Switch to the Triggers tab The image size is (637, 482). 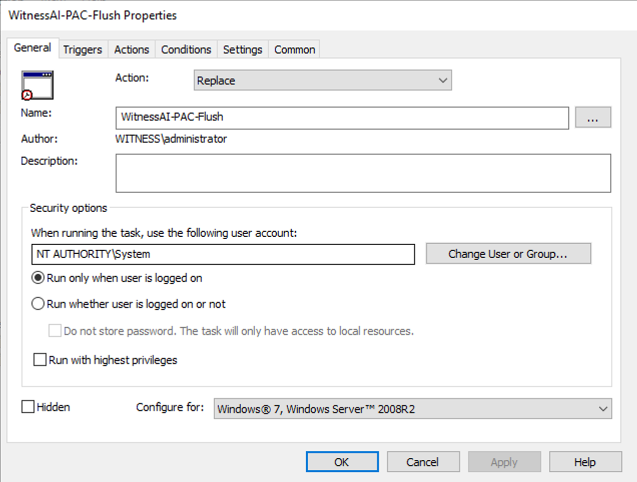pos(82,49)
